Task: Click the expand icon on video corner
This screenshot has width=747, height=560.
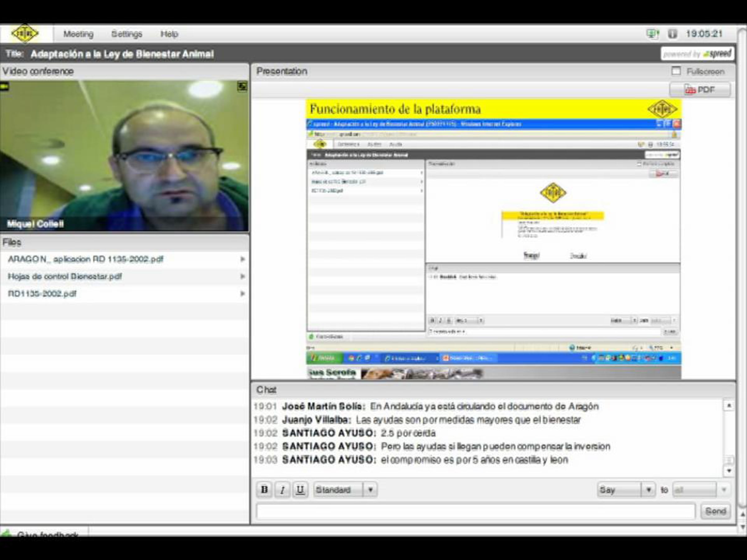Action: click(242, 87)
